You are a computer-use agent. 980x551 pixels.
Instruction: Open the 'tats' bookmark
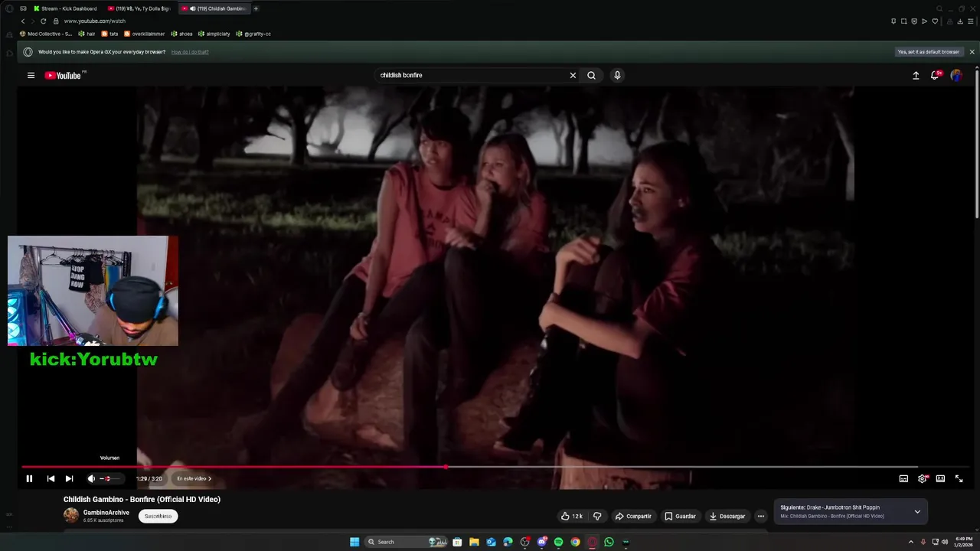pyautogui.click(x=110, y=34)
